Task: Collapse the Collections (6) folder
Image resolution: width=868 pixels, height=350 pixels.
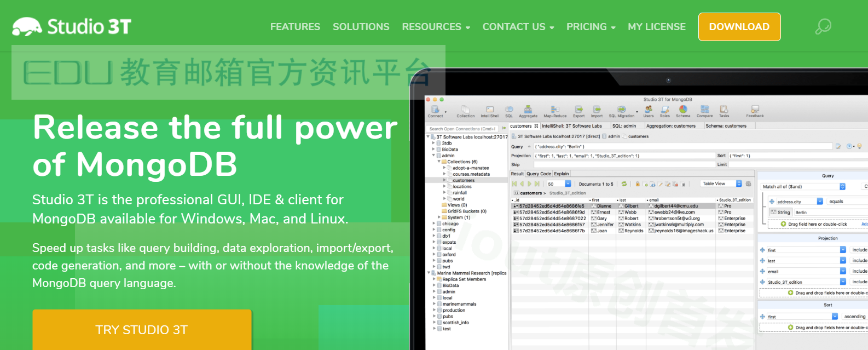Action: pos(439,162)
